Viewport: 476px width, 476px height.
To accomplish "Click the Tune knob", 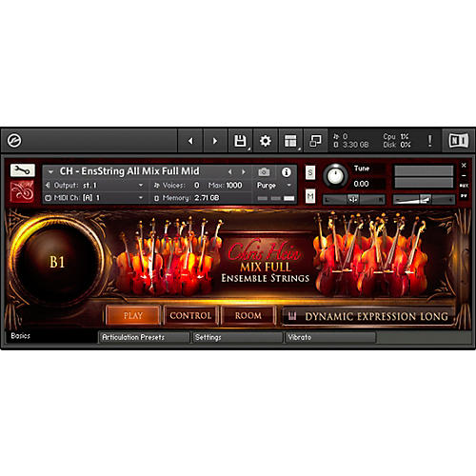I will [335, 175].
